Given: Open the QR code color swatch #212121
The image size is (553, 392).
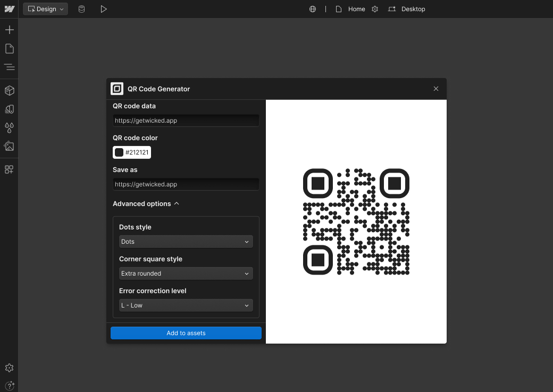Looking at the screenshot, I should [132, 152].
